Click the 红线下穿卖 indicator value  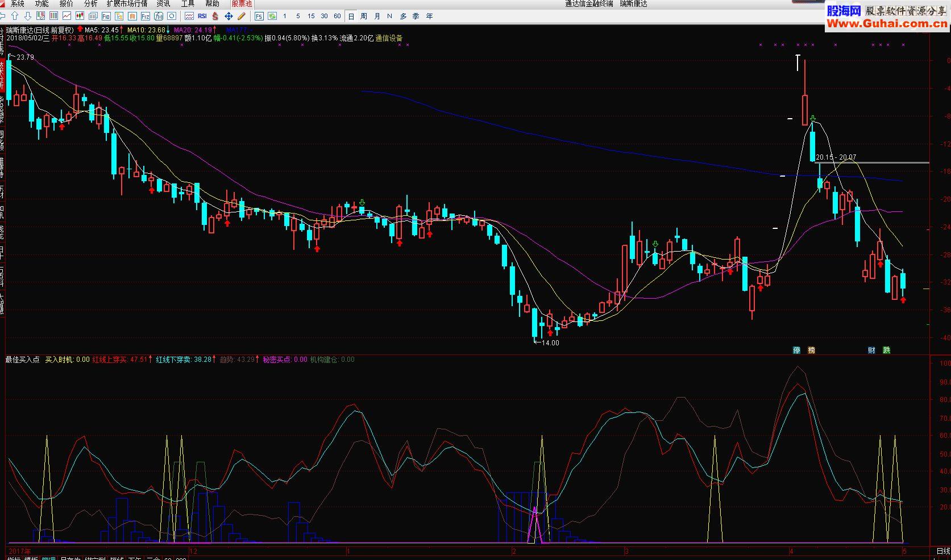[184, 360]
